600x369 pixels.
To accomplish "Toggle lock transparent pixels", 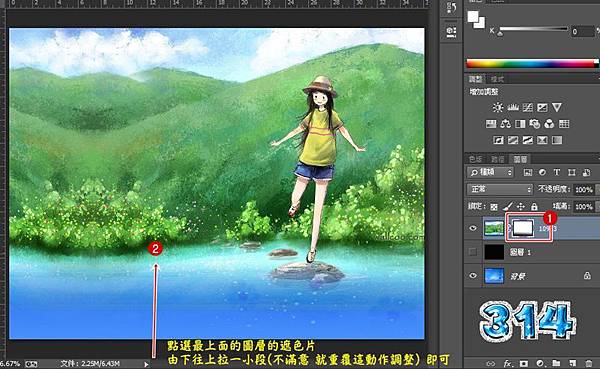I will [494, 207].
